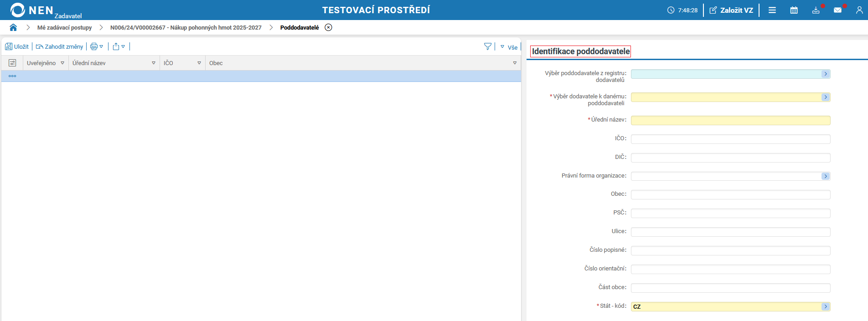868x321 pixels.
Task: Open the downloads tray icon
Action: [816, 10]
